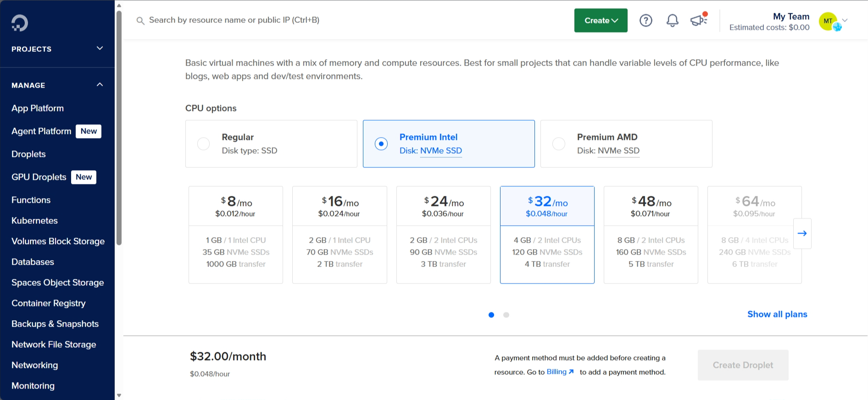Go to Droplets in sidebar
This screenshot has height=400, width=868.
tap(28, 154)
